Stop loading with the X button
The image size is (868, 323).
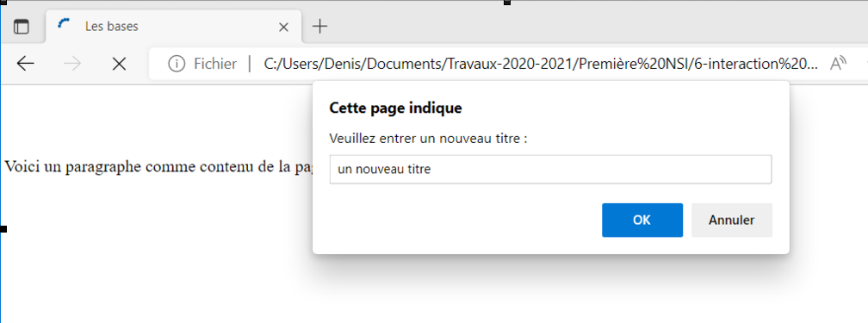(x=119, y=65)
